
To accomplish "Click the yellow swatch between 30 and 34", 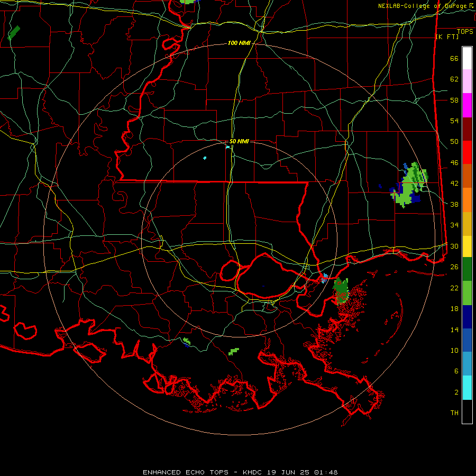I will click(x=467, y=246).
